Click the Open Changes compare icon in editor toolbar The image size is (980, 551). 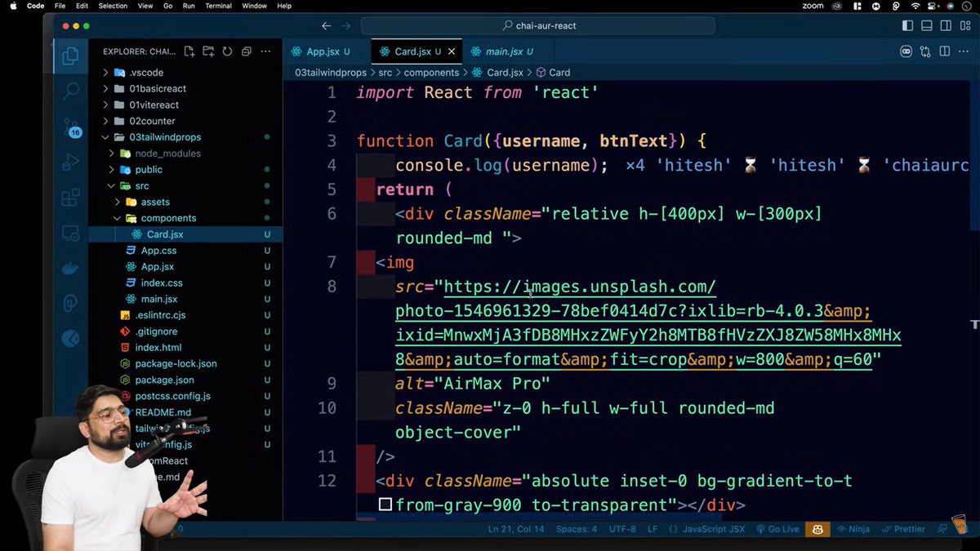point(925,51)
